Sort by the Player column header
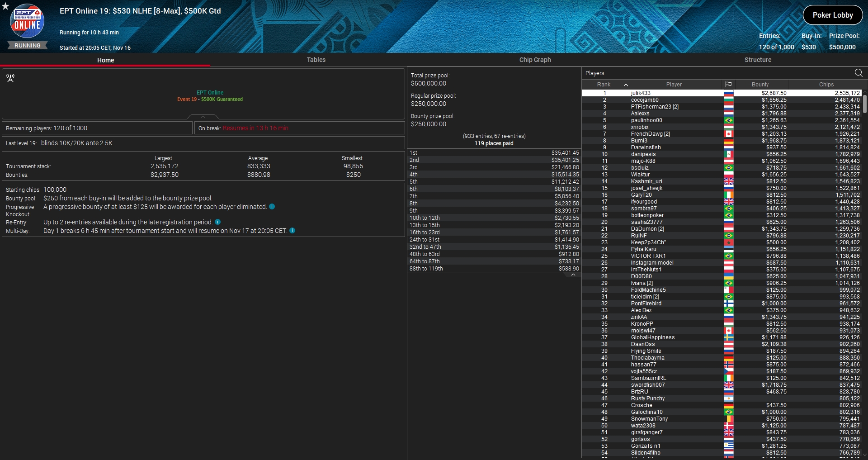The image size is (868, 460). click(674, 85)
